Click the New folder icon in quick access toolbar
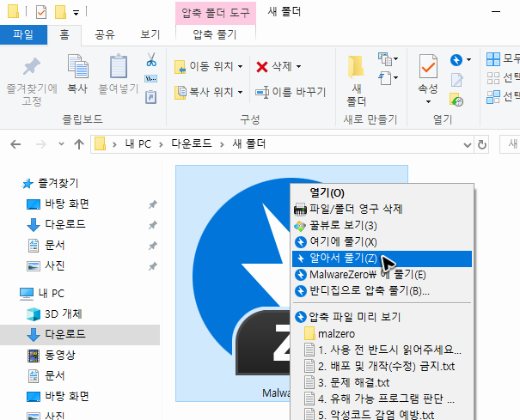Viewport: 520px width, 420px height. click(x=60, y=12)
